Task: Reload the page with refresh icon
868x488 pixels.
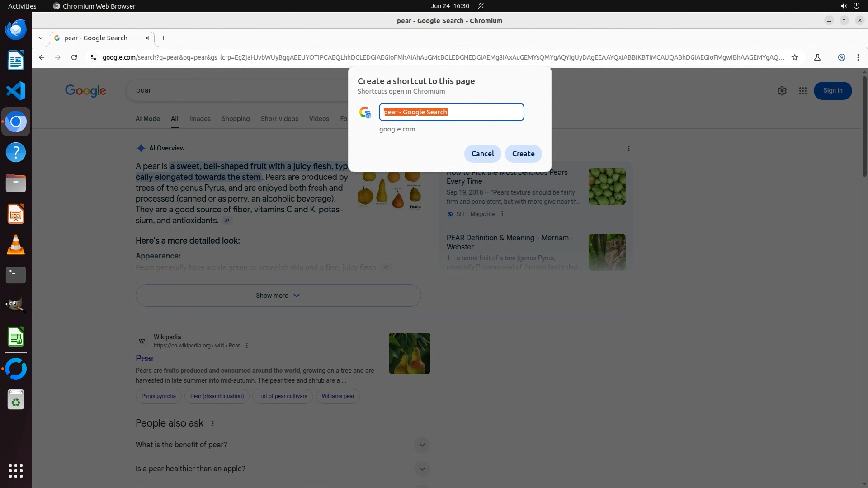Action: [x=74, y=57]
